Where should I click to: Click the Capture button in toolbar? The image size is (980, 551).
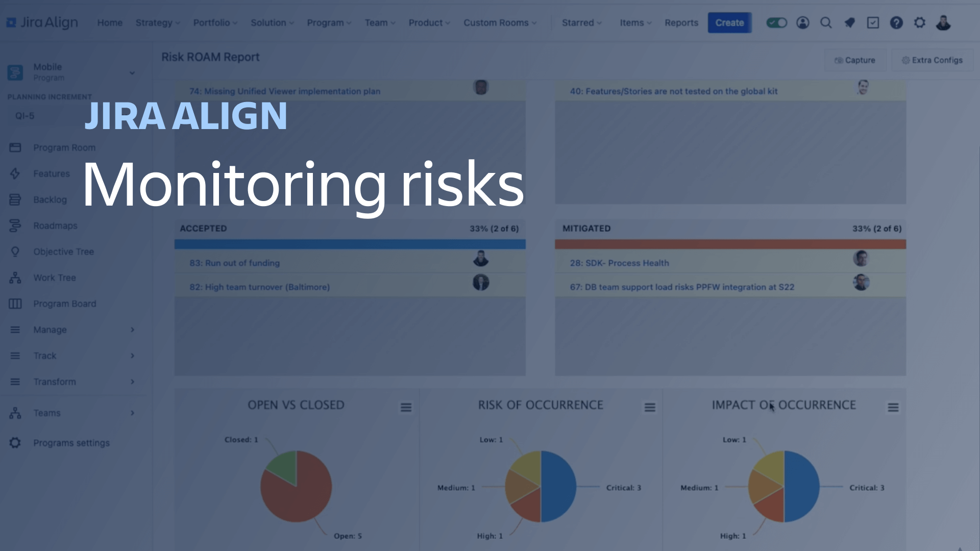click(855, 60)
